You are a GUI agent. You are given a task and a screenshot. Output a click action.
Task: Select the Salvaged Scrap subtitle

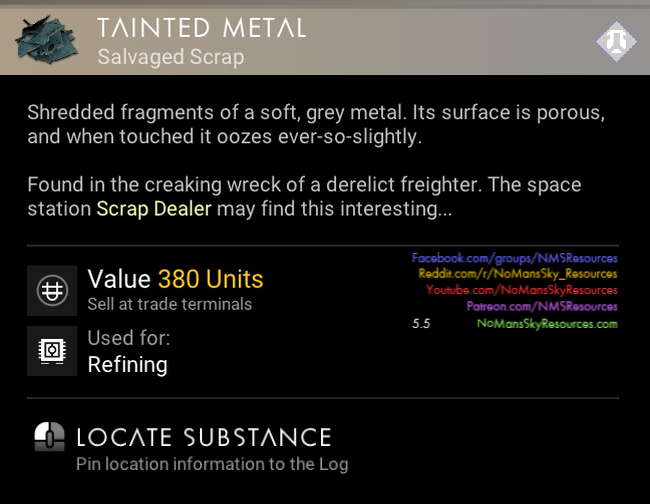[170, 56]
